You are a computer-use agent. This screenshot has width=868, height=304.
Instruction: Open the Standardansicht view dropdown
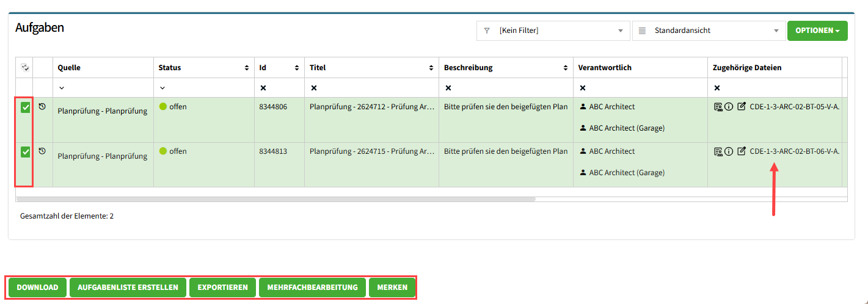709,31
